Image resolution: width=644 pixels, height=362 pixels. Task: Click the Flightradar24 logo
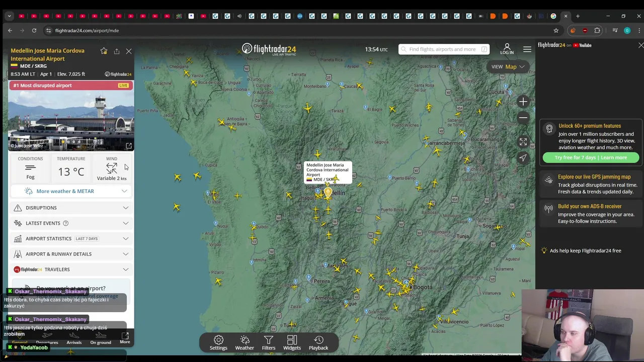[269, 49]
